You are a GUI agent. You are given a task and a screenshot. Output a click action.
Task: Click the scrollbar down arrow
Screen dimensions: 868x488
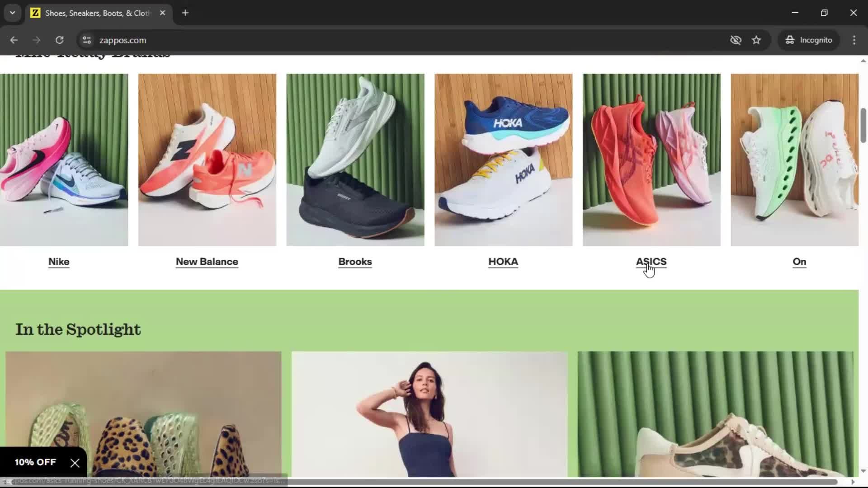pos(863,471)
